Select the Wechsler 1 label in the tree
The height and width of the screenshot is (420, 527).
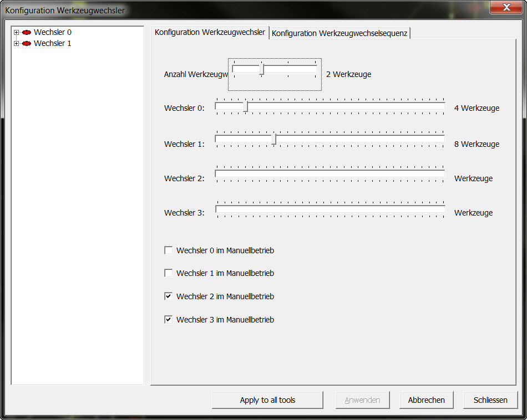52,44
